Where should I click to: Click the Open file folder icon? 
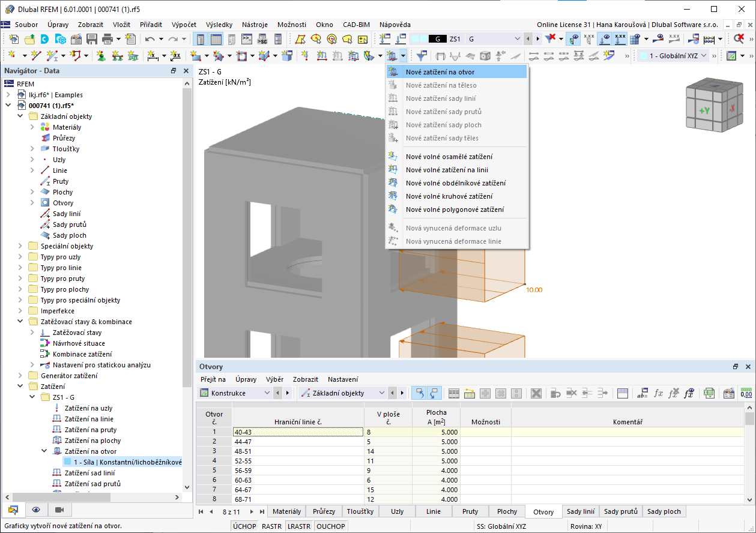(x=29, y=39)
